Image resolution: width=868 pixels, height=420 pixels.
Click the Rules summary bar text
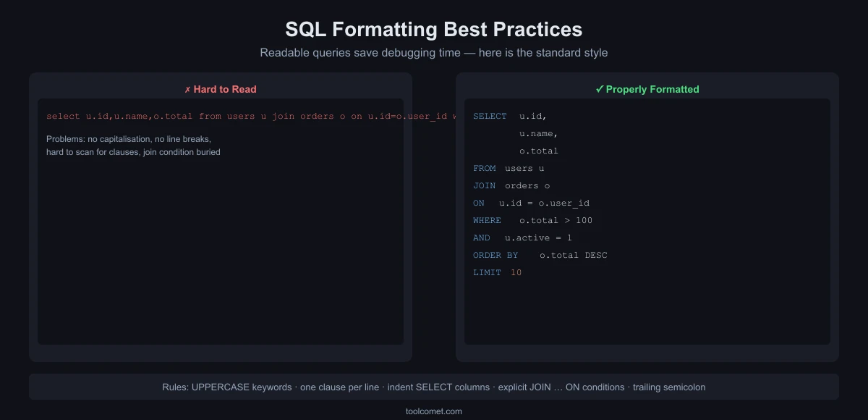434,387
